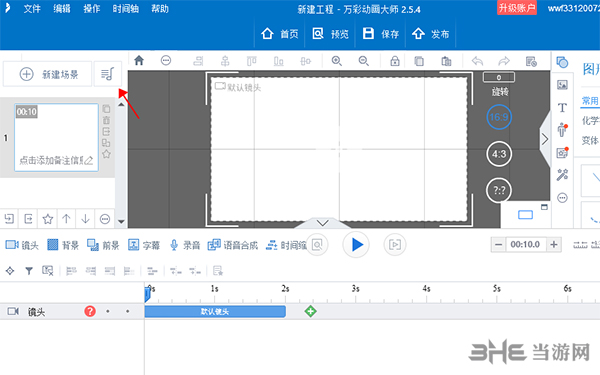600x375 pixels.
Task: Open the 时间轴 menu
Action: [x=126, y=9]
